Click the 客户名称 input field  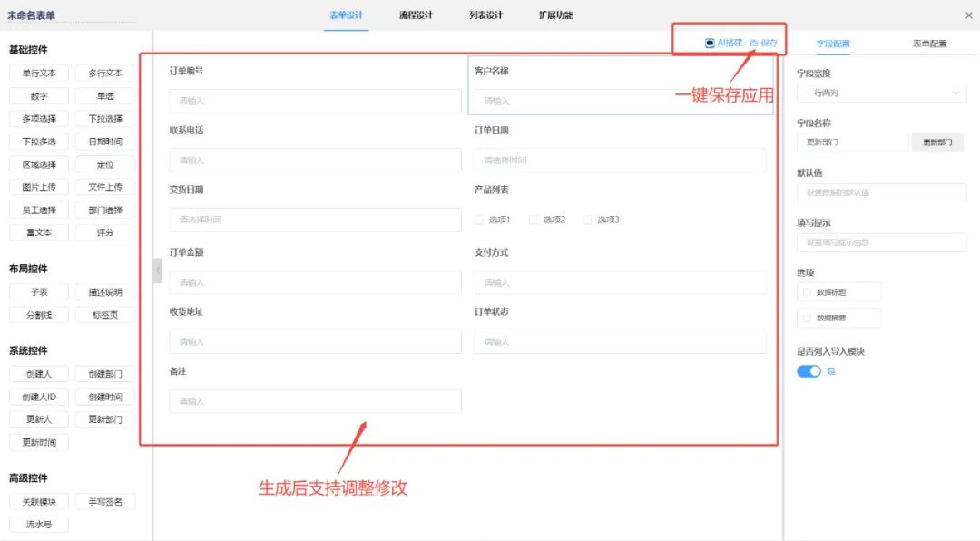tap(620, 101)
